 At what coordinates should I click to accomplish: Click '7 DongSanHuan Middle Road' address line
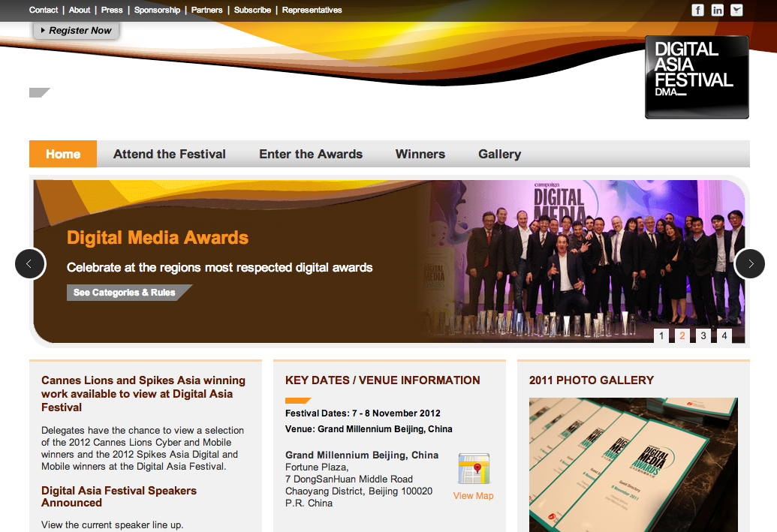(349, 479)
